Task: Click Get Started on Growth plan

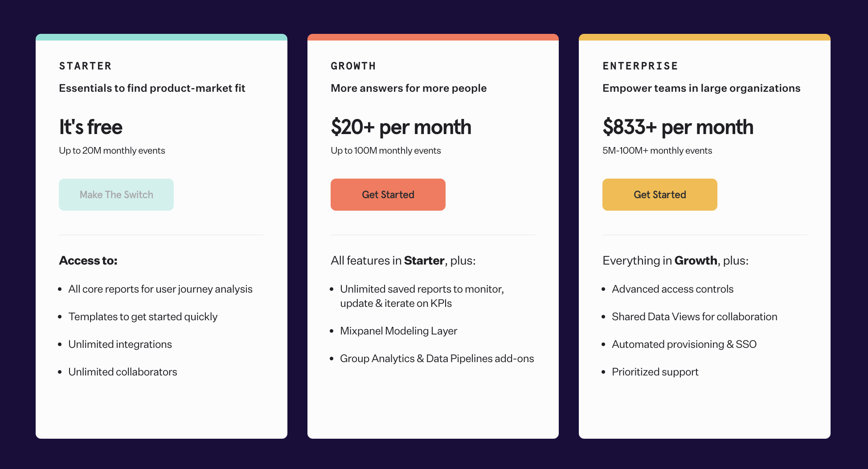Action: tap(388, 195)
